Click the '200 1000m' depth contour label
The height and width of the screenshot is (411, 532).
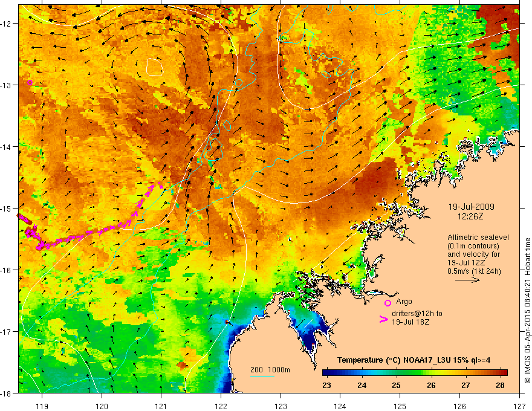tap(270, 370)
